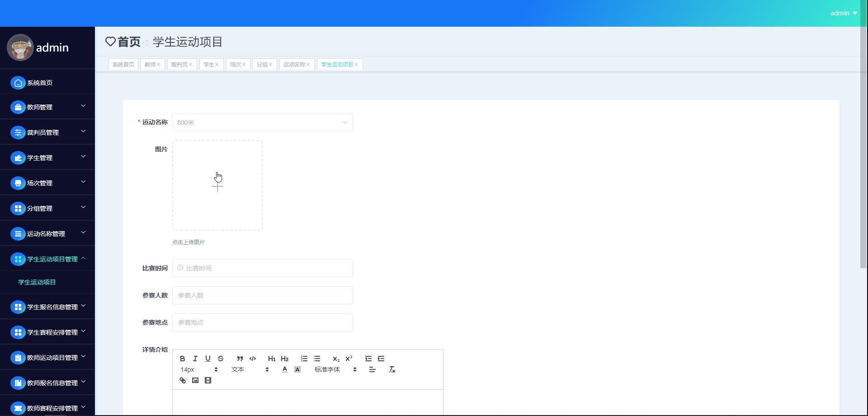Open the admin user dropdown at top right
Image resolution: width=868 pixels, height=416 pixels.
[843, 13]
